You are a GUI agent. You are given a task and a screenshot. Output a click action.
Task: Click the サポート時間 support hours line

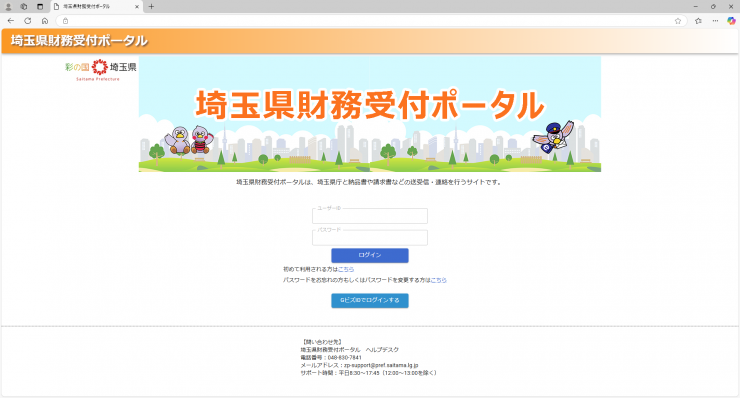coord(369,373)
